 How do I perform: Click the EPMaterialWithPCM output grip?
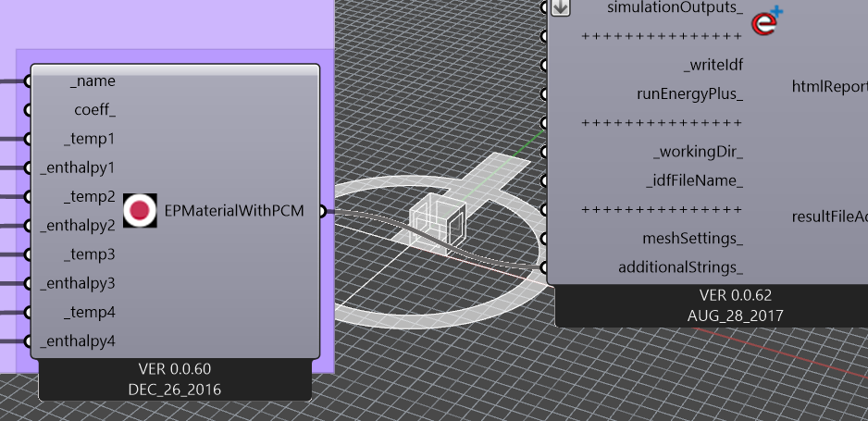click(323, 211)
